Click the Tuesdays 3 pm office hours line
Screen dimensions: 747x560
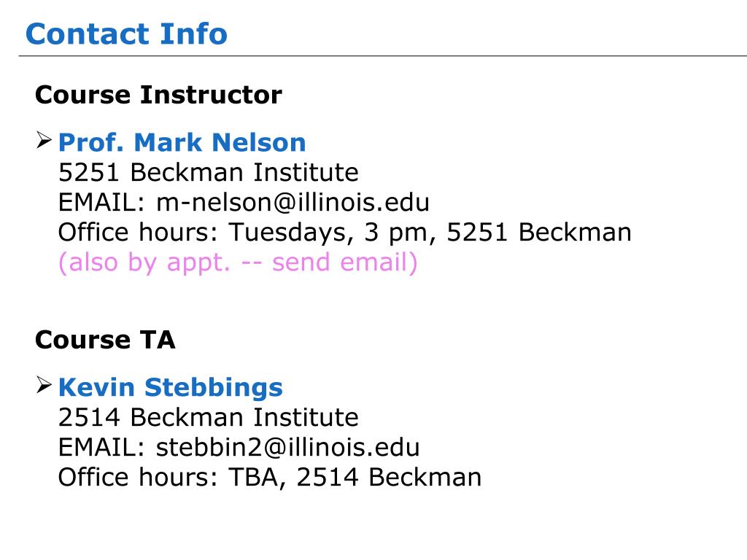coord(345,233)
